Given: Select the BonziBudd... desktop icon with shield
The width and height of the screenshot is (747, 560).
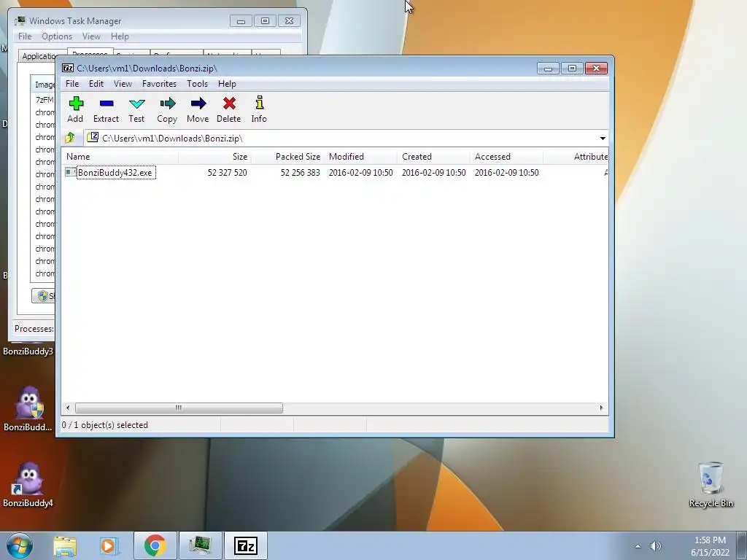Looking at the screenshot, I should tap(28, 408).
